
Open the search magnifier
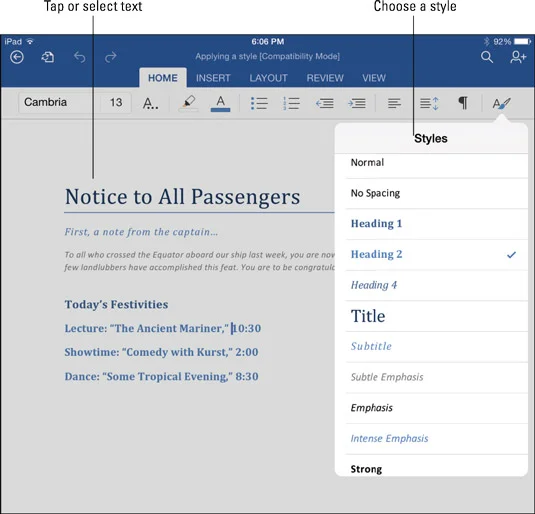487,57
